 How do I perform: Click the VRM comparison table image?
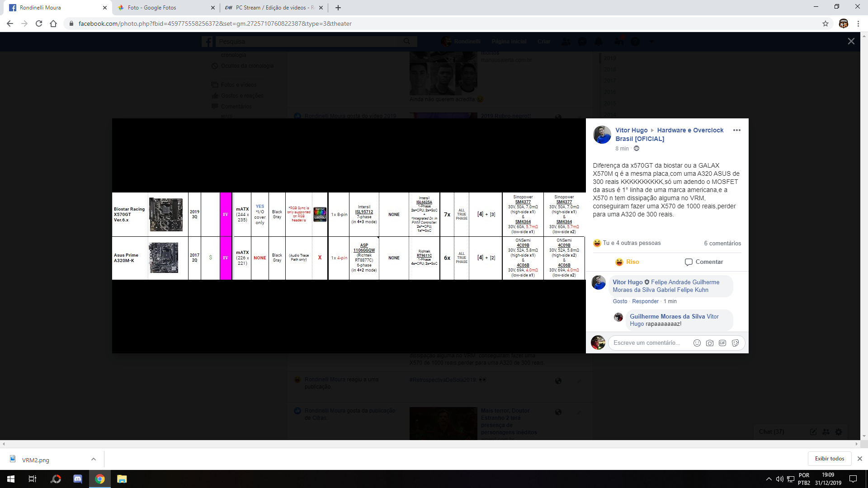coord(349,236)
